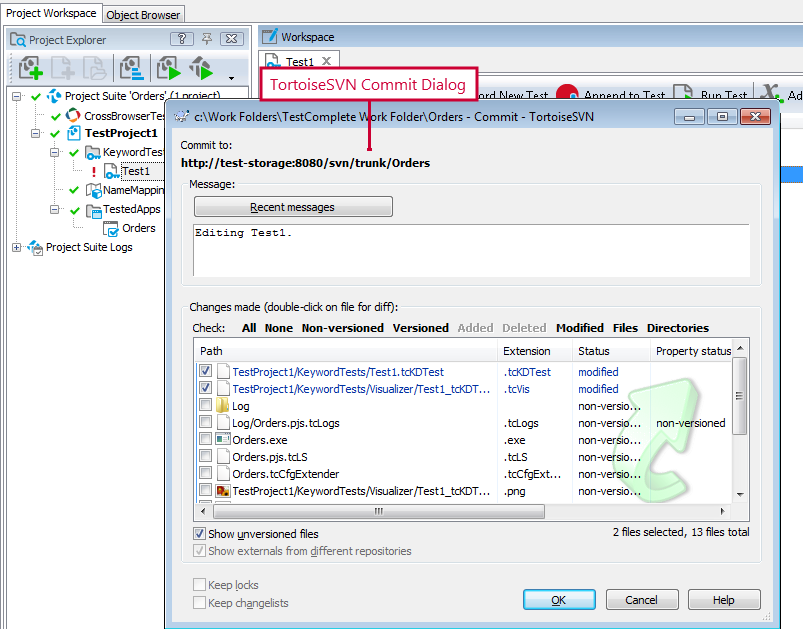Open the Project Explorer toolbar overflow dropdown
803x629 pixels.
tap(231, 77)
